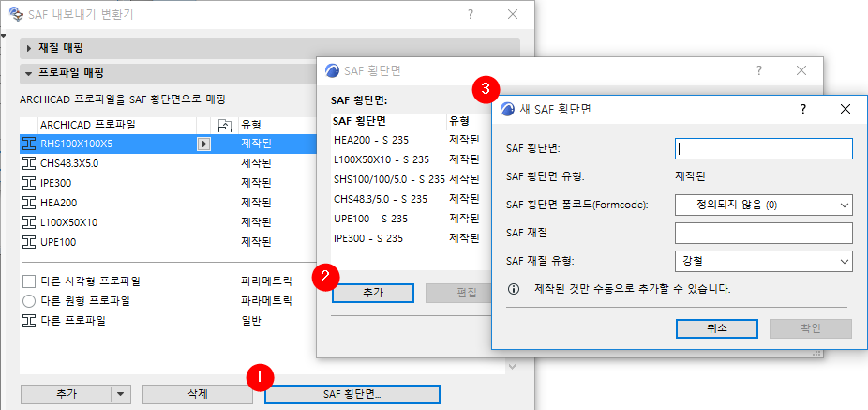Viewport: 868px width, 410px height.
Task: Click the ARCHICAD 프로파일 column header
Action: coord(117,125)
